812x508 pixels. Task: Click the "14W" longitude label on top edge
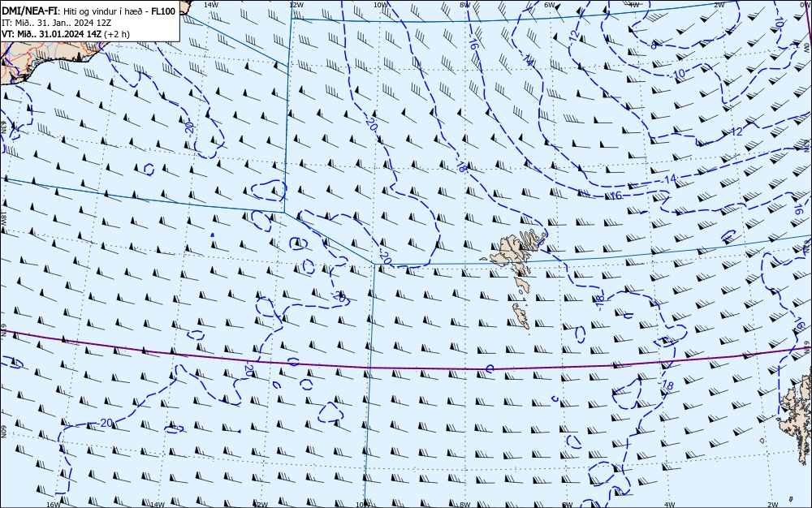pyautogui.click(x=210, y=5)
